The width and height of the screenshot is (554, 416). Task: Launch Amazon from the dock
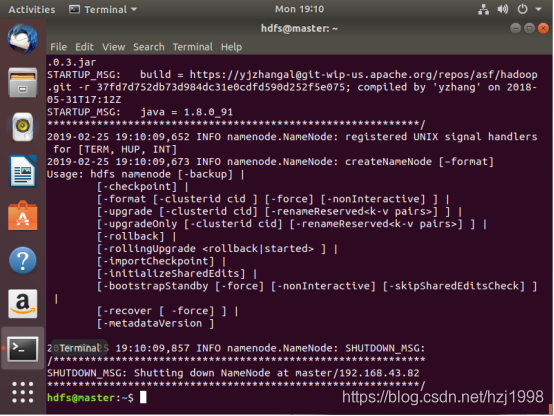23,304
